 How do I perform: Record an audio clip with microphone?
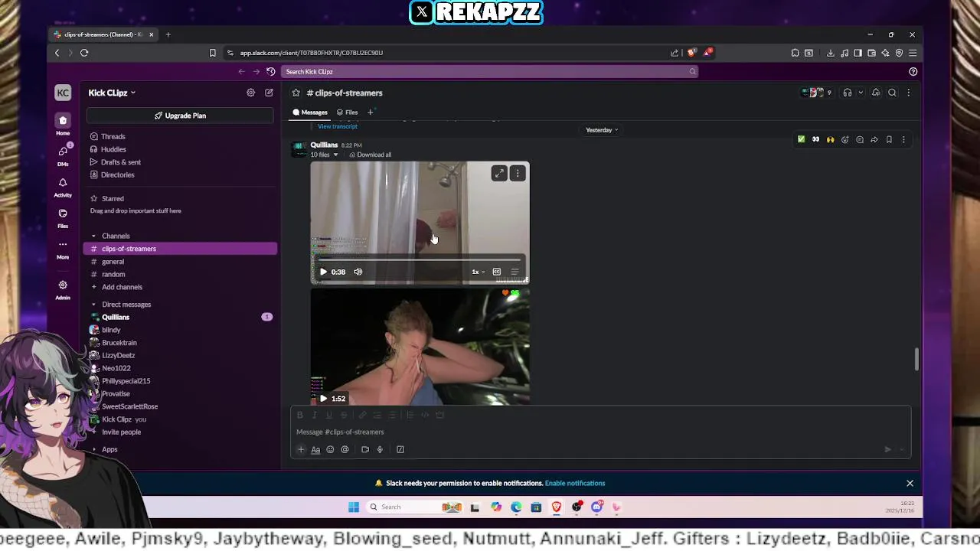[380, 449]
